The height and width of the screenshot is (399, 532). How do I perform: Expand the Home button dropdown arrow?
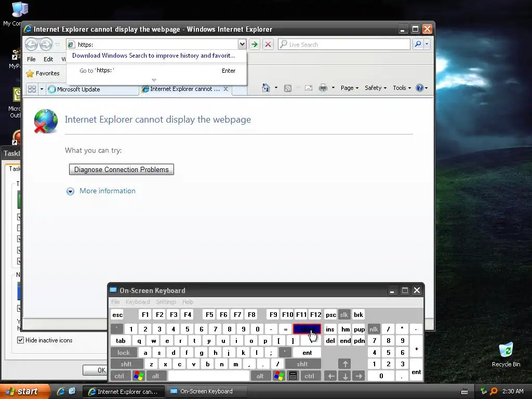[276, 88]
